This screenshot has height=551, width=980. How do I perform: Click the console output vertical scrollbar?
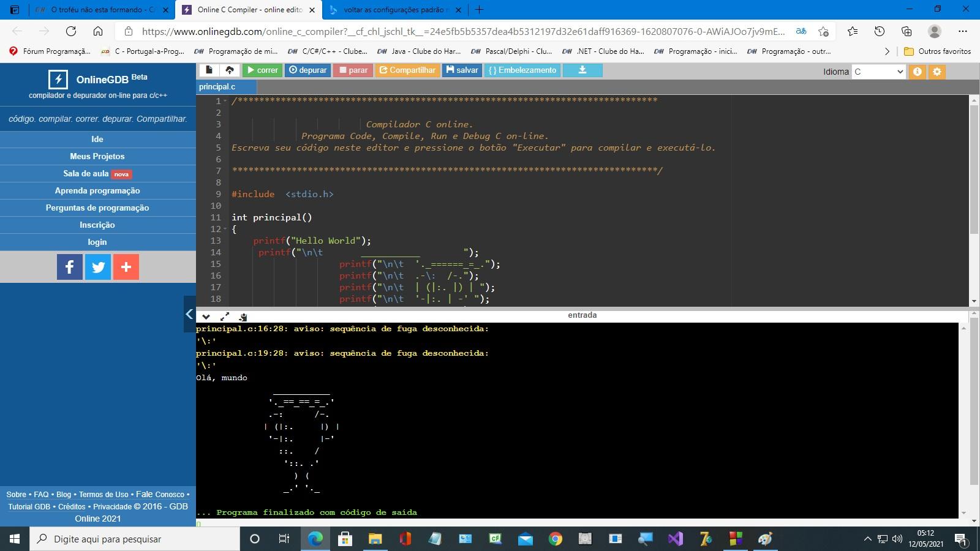(964, 421)
